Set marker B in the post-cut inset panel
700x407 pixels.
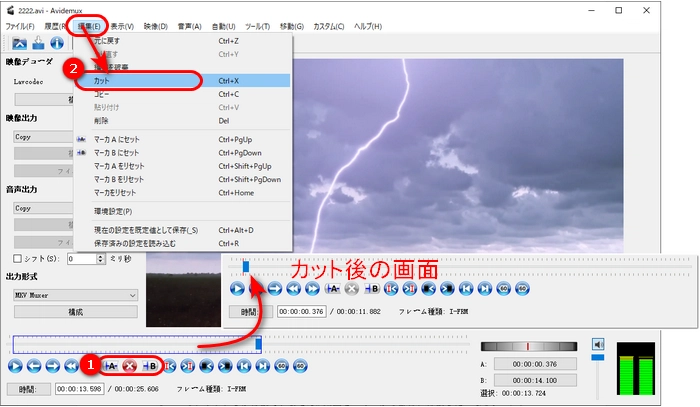pyautogui.click(x=371, y=289)
